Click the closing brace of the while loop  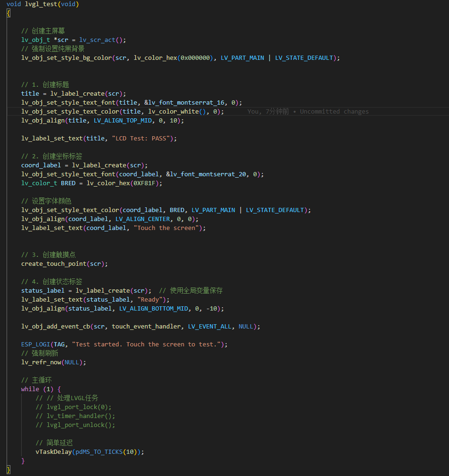tap(23, 461)
